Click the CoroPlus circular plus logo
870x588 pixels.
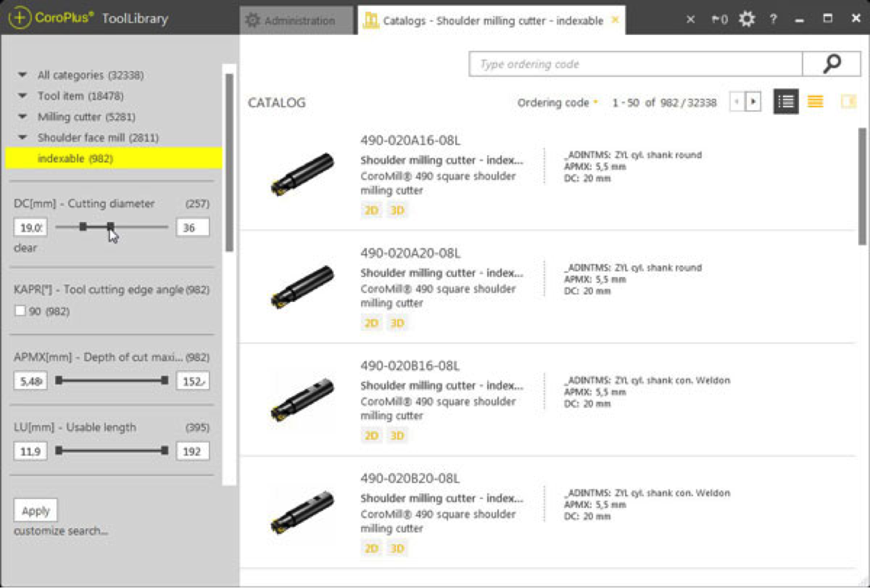[19, 18]
